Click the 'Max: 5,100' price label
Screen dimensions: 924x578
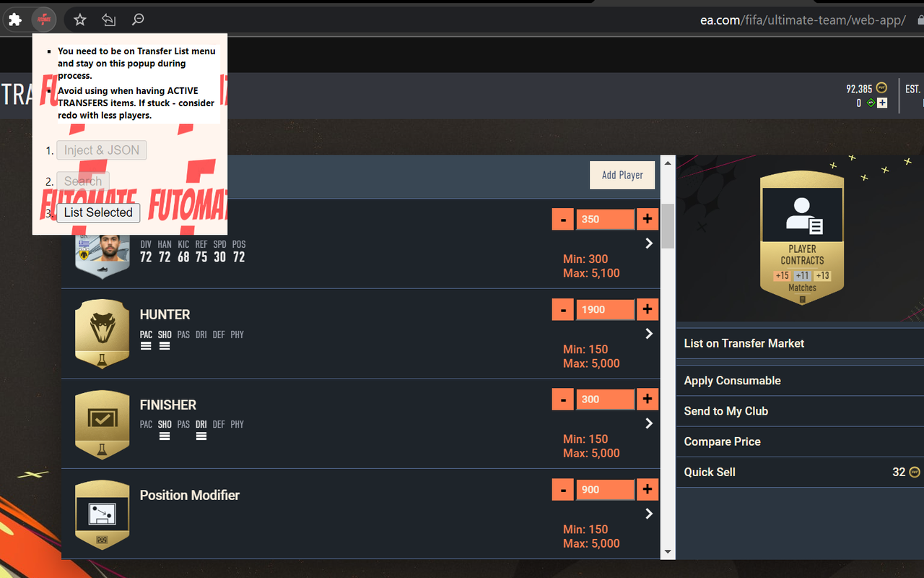591,273
